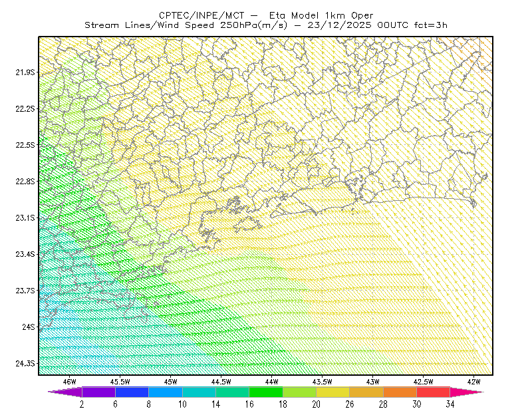The width and height of the screenshot is (532, 411).
Task: Click the legend value '34'
Action: 450,404
